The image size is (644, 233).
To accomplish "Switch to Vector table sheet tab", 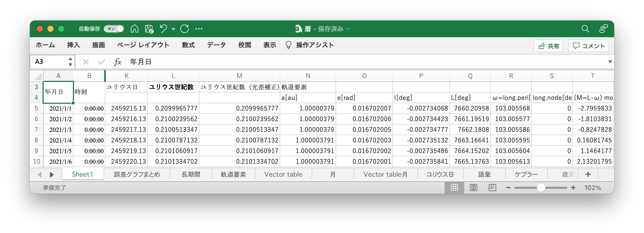I will [283, 174].
